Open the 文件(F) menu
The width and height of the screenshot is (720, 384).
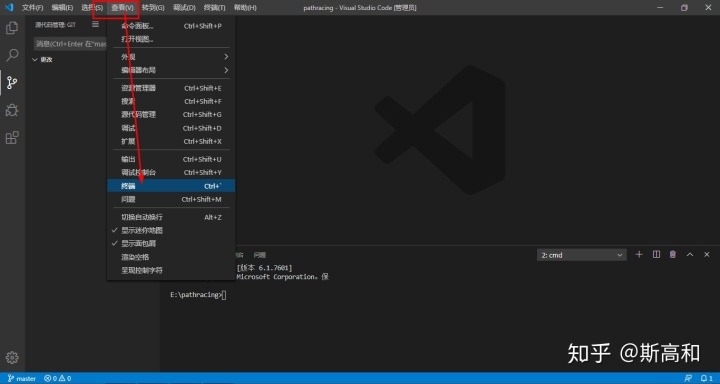(x=33, y=8)
